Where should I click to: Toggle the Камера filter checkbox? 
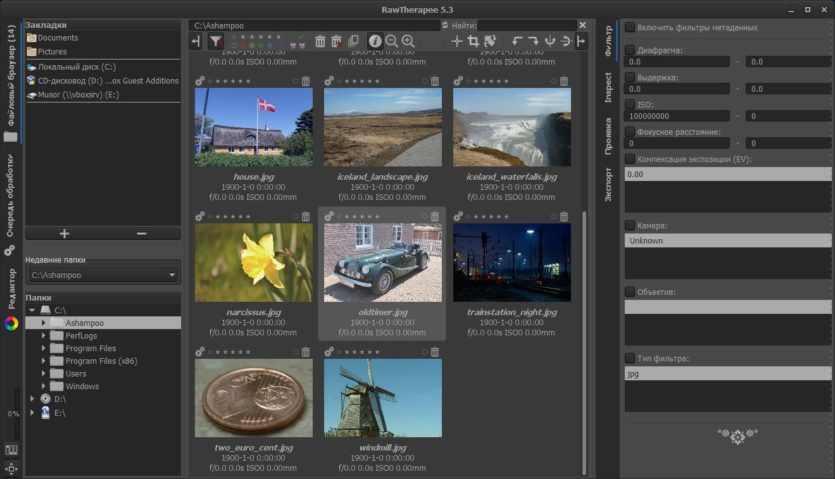630,225
